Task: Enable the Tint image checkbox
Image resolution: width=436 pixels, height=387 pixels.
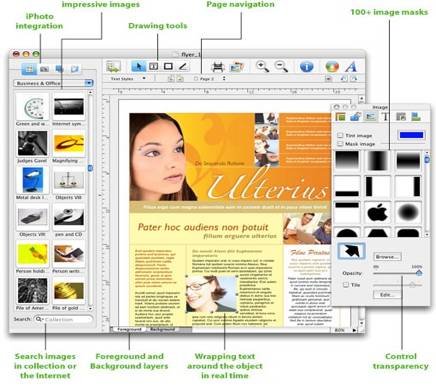Action: coord(340,135)
